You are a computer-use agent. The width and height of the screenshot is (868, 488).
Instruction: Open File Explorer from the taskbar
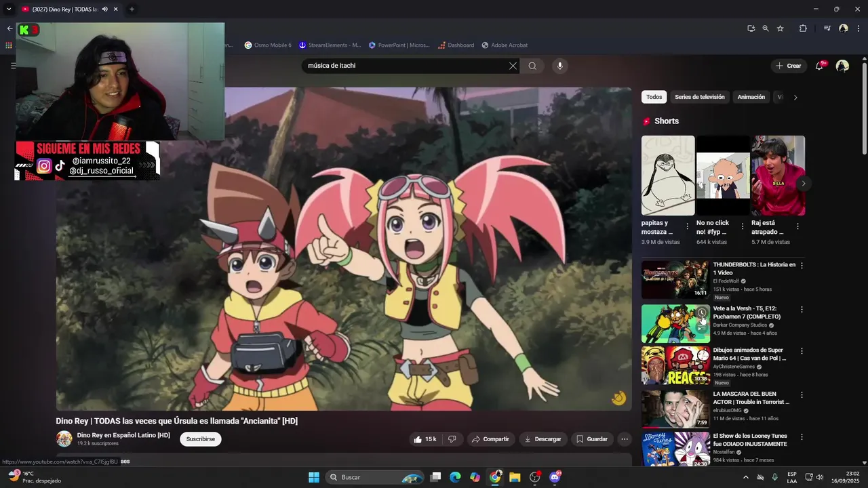point(515,477)
